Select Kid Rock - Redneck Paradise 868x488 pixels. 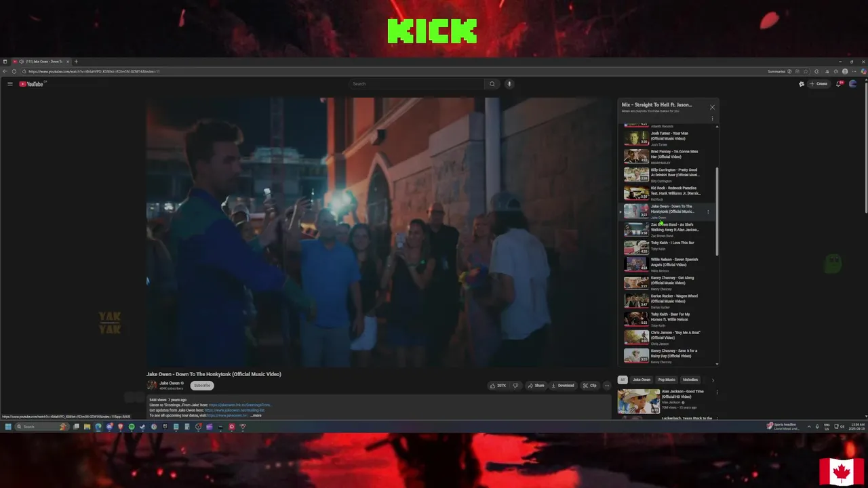coord(668,193)
